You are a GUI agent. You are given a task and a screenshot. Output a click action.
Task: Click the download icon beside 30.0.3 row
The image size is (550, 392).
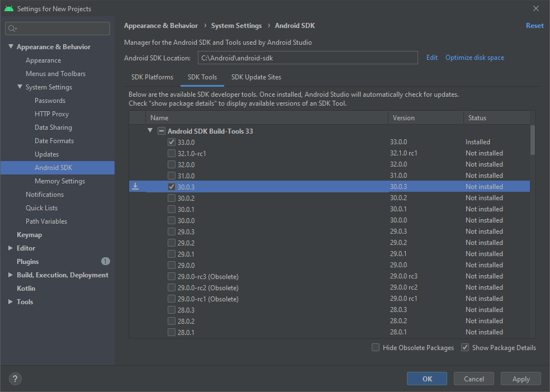pyautogui.click(x=135, y=186)
